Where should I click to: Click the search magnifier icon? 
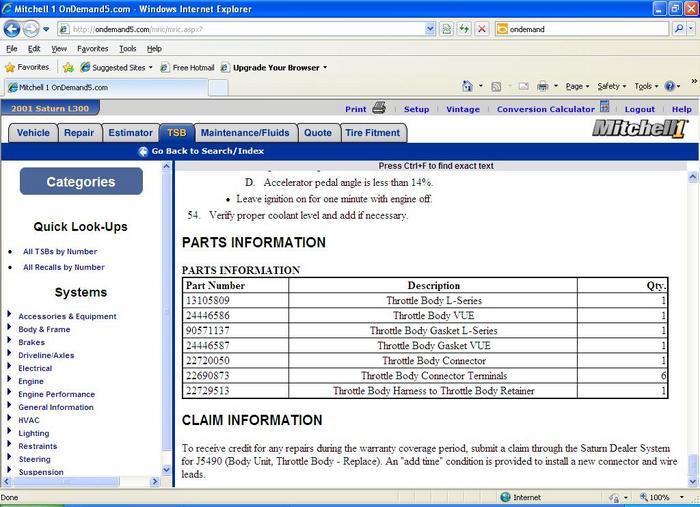[x=679, y=29]
